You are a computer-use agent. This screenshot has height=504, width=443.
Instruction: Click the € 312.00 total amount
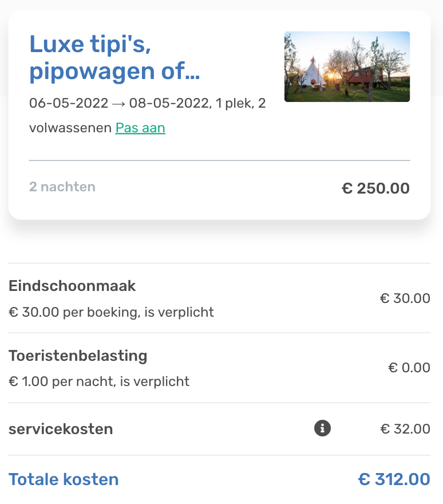coord(394,479)
